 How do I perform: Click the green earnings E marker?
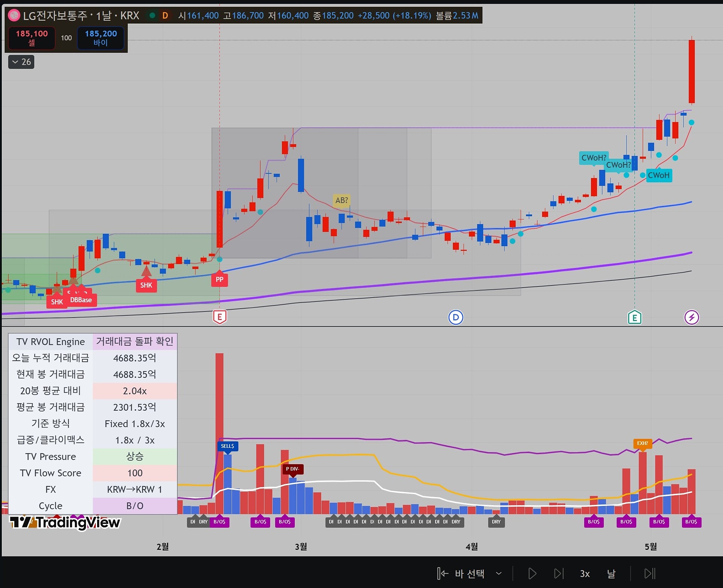pyautogui.click(x=635, y=317)
